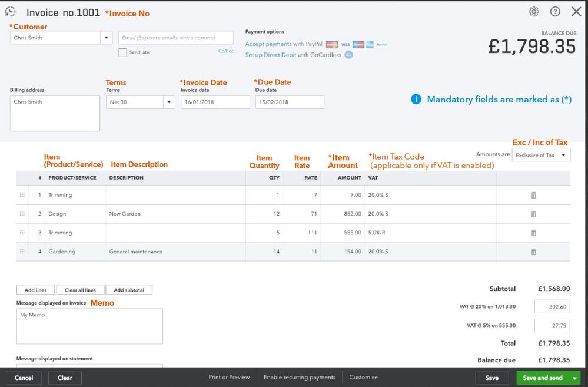Click the Customer name field Chris Smith

(x=55, y=38)
